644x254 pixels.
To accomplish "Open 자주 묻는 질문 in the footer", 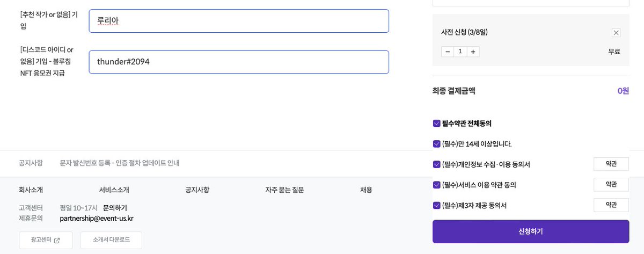I will pyautogui.click(x=284, y=190).
